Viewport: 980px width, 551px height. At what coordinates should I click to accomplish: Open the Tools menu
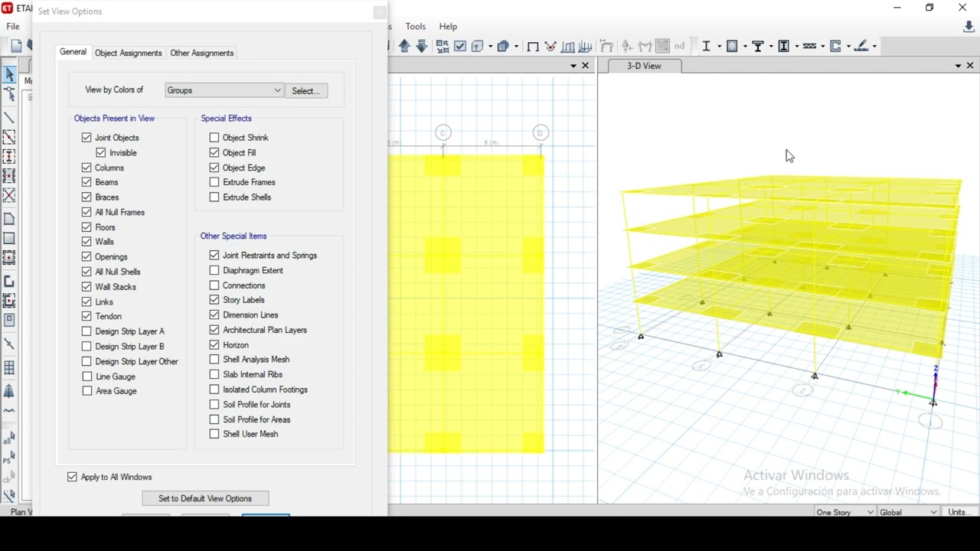click(x=416, y=26)
